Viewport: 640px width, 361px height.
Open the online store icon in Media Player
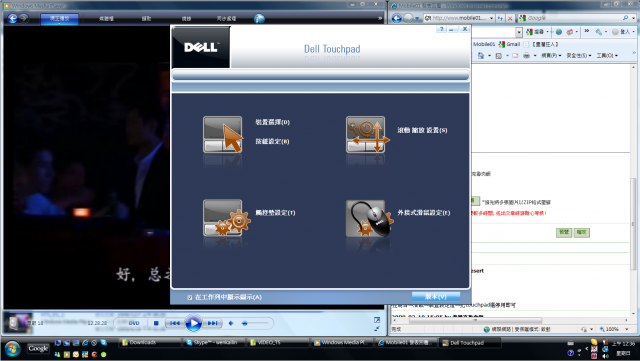259,18
